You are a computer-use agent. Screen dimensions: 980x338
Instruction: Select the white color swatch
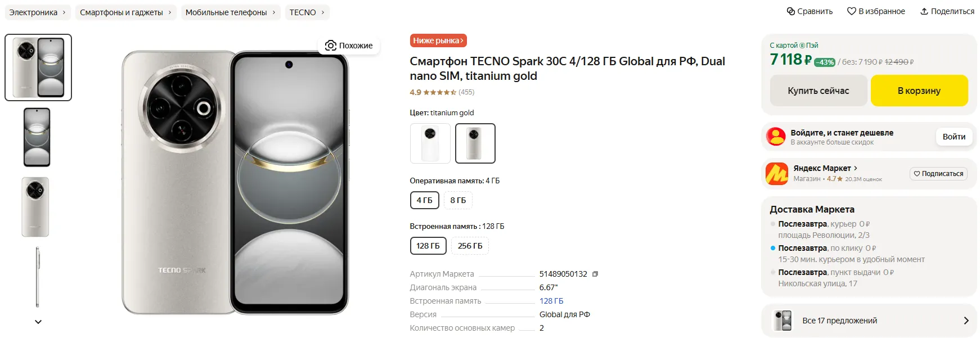click(430, 143)
